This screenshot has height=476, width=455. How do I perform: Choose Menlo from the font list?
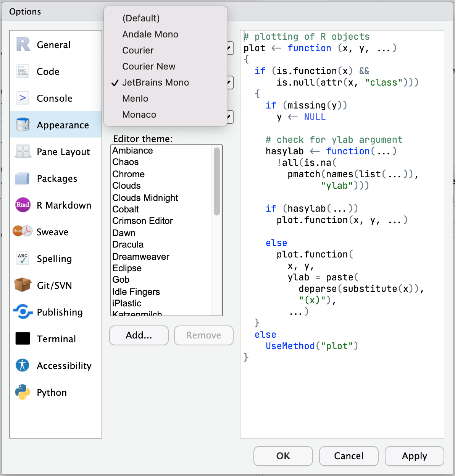(135, 99)
